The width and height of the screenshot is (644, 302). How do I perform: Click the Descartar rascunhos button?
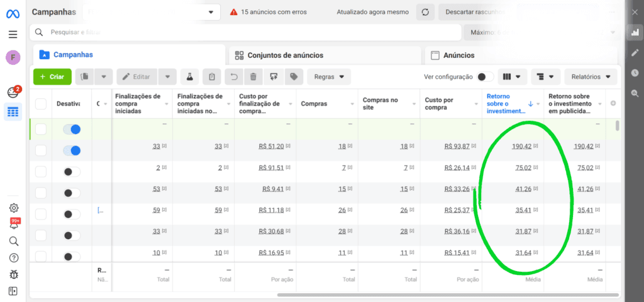(475, 12)
